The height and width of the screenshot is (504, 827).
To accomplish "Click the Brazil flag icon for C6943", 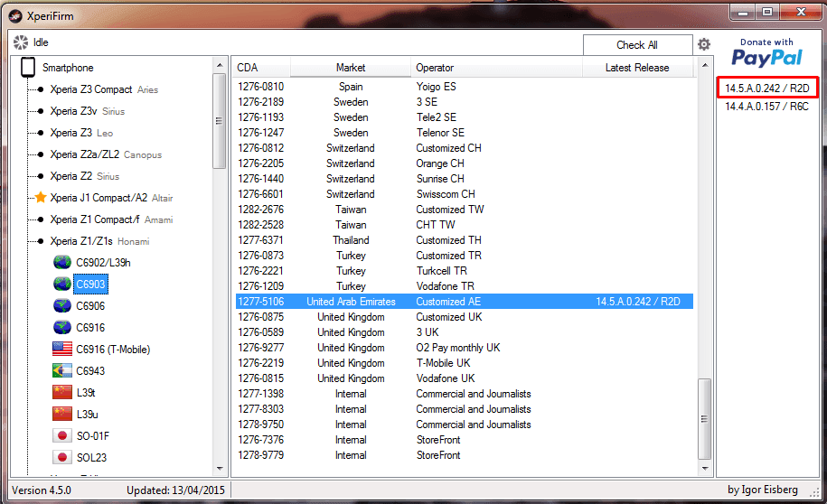I will 62,370.
